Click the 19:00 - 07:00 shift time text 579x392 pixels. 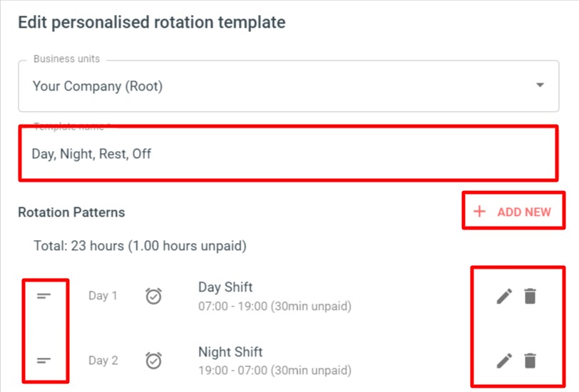pos(275,370)
